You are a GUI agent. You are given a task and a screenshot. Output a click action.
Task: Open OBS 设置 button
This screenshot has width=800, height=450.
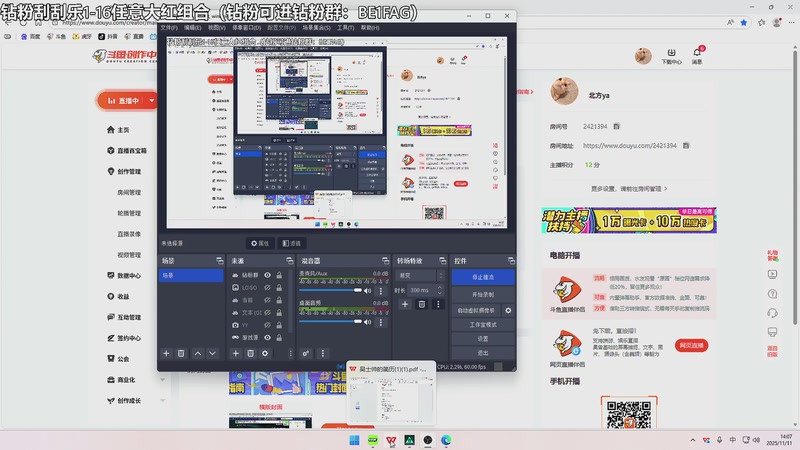pyautogui.click(x=483, y=339)
